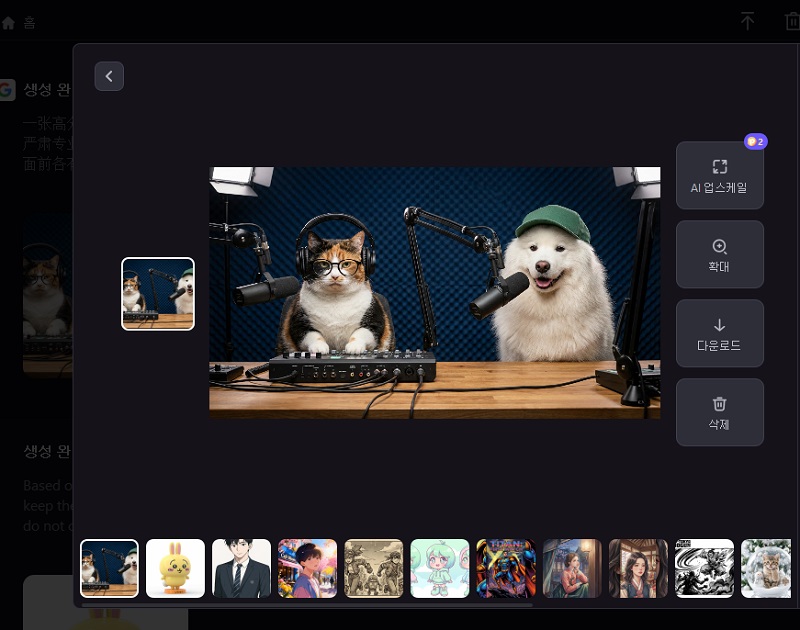
Task: Choose the colorful anime boy street thumbnail
Action: (308, 568)
